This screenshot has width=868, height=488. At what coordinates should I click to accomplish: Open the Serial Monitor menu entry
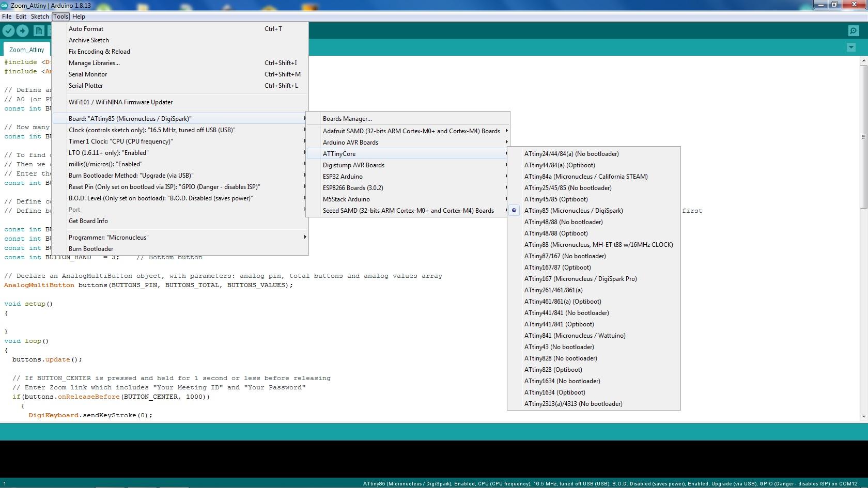(180, 74)
